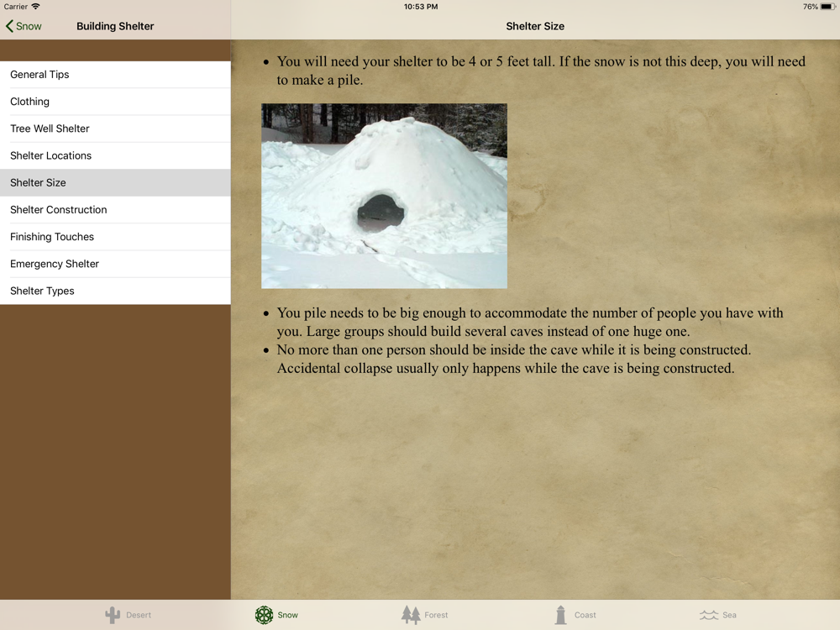Select Shelter Types entry
This screenshot has width=840, height=630.
[115, 291]
